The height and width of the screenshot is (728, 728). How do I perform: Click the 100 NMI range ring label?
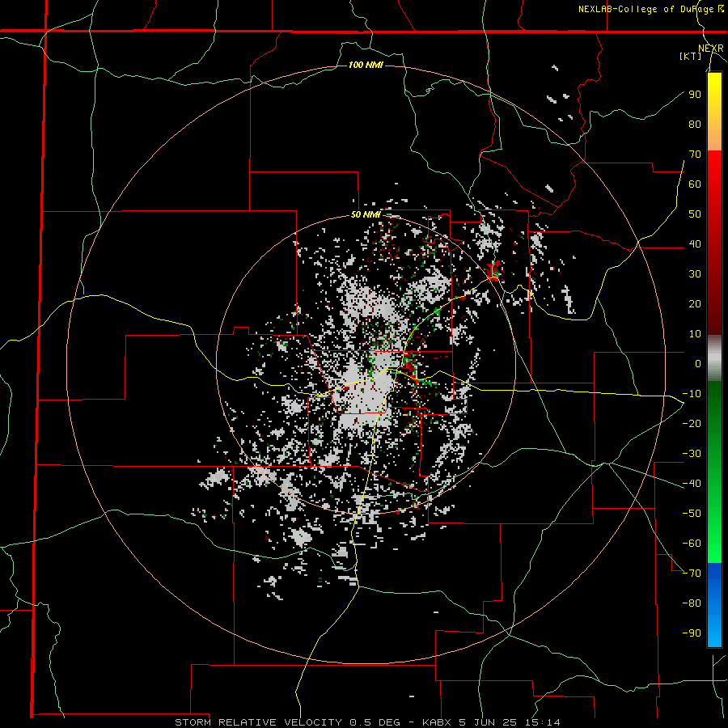[366, 65]
